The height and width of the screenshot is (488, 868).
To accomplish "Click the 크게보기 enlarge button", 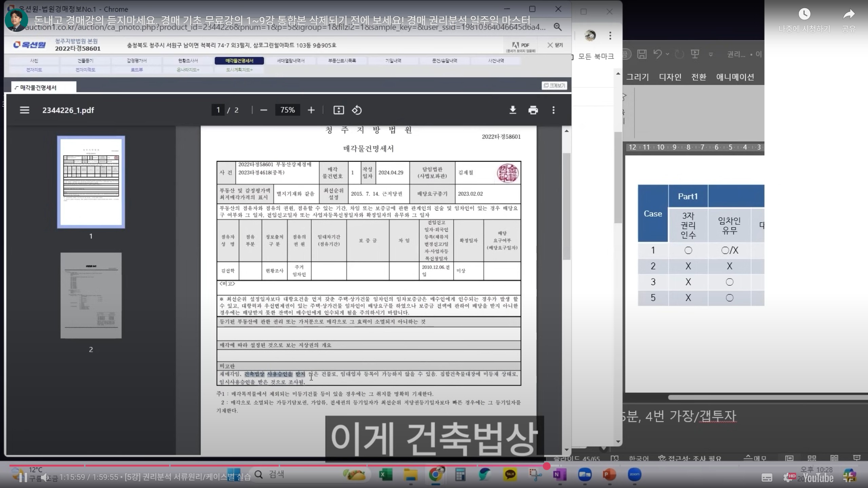I will click(x=554, y=85).
